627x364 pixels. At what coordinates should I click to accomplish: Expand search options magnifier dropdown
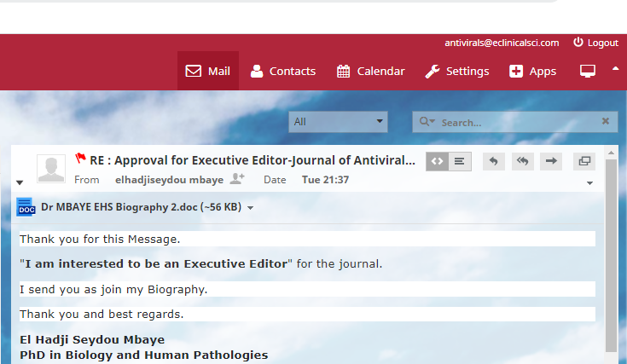click(427, 122)
